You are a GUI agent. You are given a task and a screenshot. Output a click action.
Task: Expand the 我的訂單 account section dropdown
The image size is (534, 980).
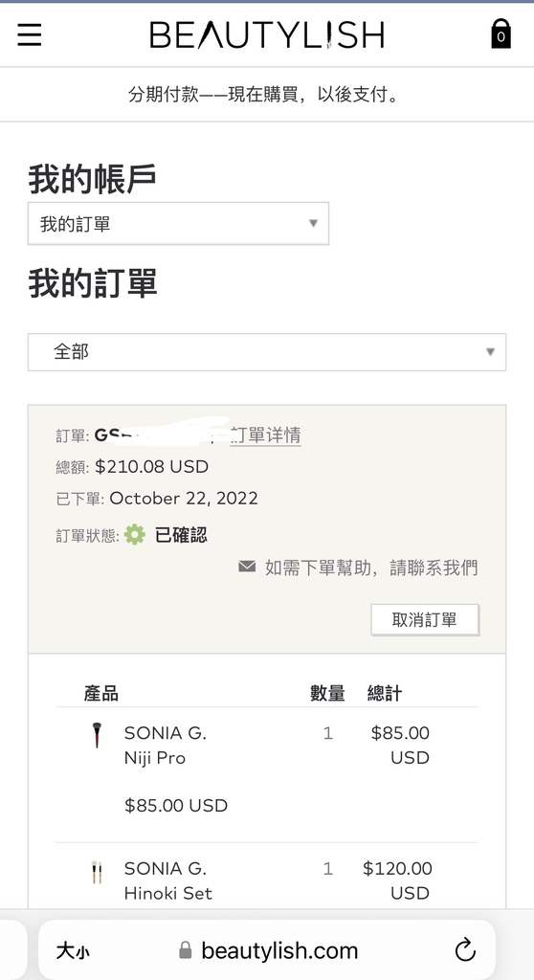178,224
